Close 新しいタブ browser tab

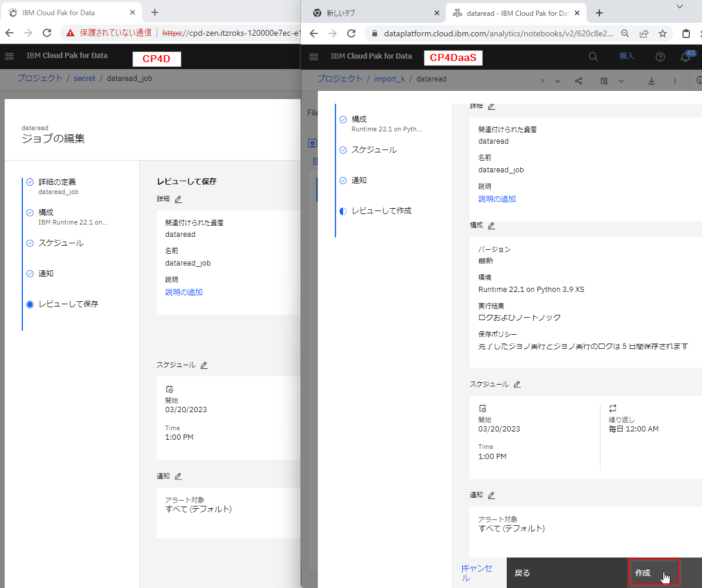[437, 13]
